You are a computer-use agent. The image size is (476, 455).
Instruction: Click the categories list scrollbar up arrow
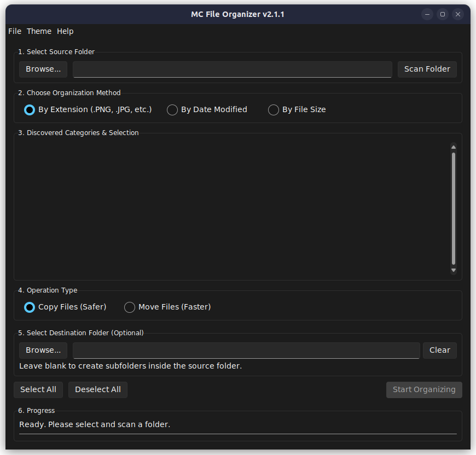454,146
